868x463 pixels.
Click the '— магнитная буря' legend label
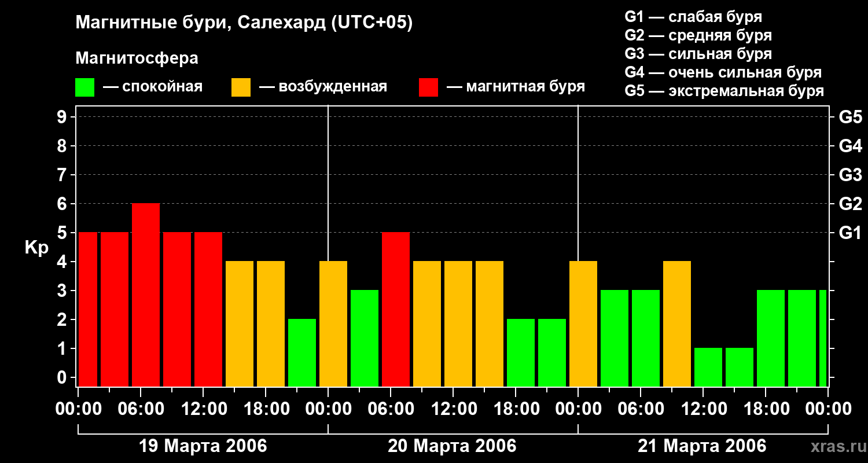[x=516, y=87]
